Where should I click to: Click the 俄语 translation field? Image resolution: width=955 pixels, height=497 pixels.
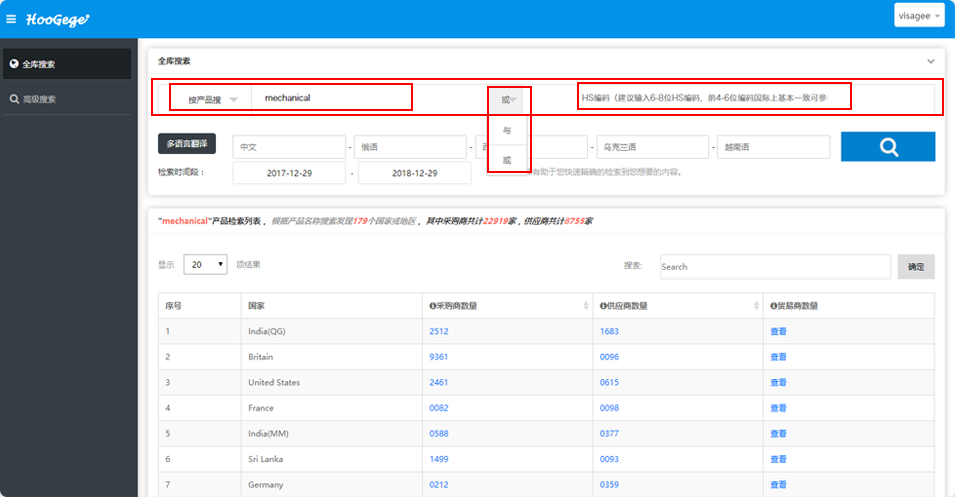pyautogui.click(x=410, y=147)
